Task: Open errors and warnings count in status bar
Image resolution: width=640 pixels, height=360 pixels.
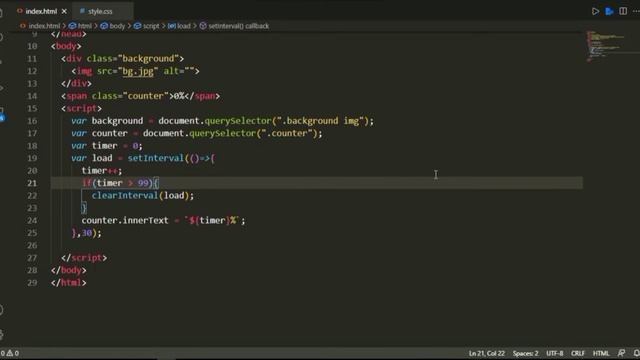Action: 10,353
